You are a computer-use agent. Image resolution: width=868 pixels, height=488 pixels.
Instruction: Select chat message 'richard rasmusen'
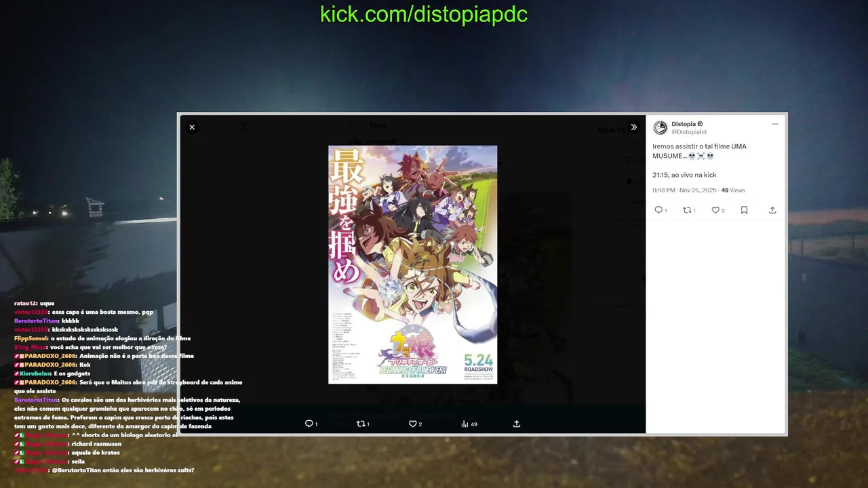96,444
